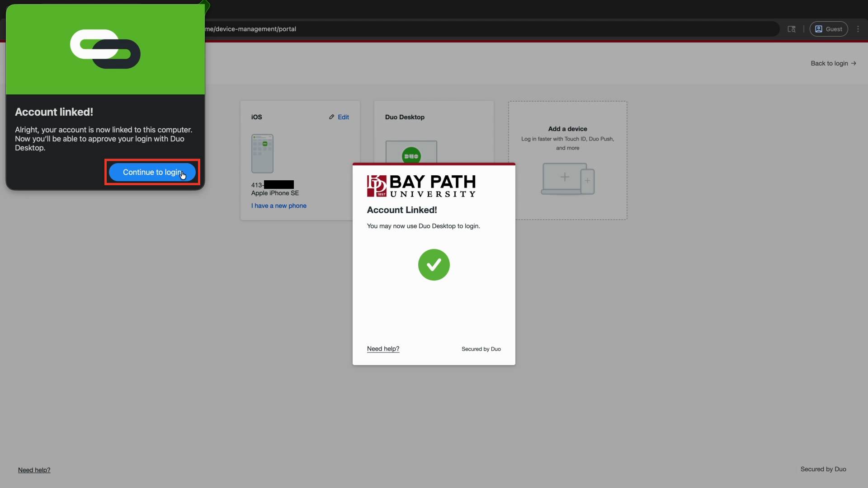Click 'Secured by Duo' at page bottom-right
Screen dimensions: 868x488
click(823, 469)
